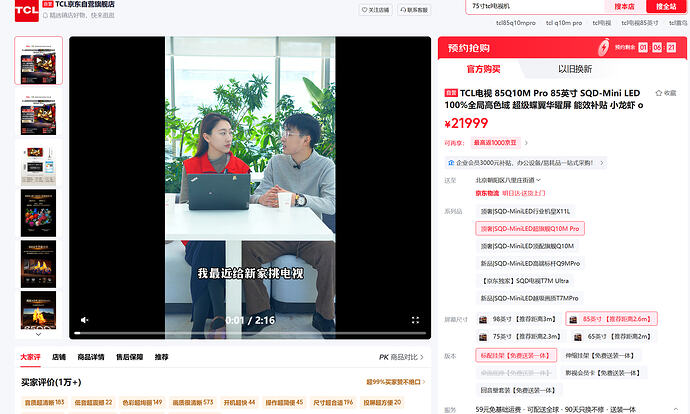Switch to 官方购买 tab
The width and height of the screenshot is (690, 414).
click(x=483, y=69)
